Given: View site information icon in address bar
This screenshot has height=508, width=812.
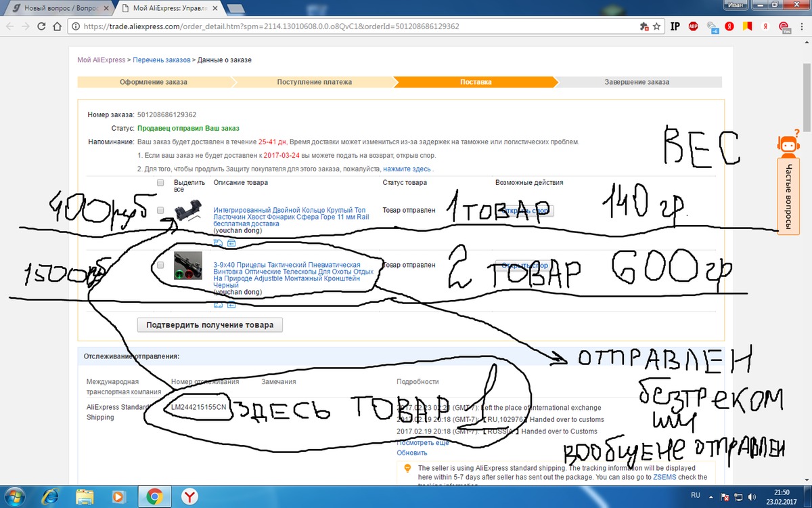Looking at the screenshot, I should point(74,26).
